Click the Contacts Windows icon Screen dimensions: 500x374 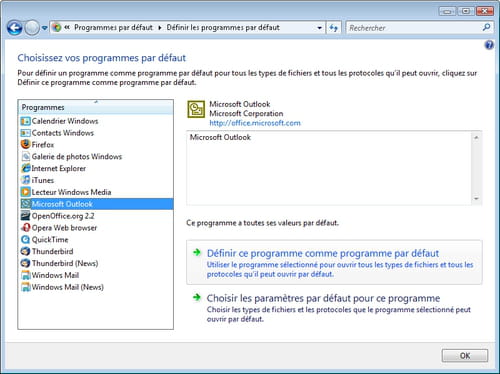[x=26, y=133]
